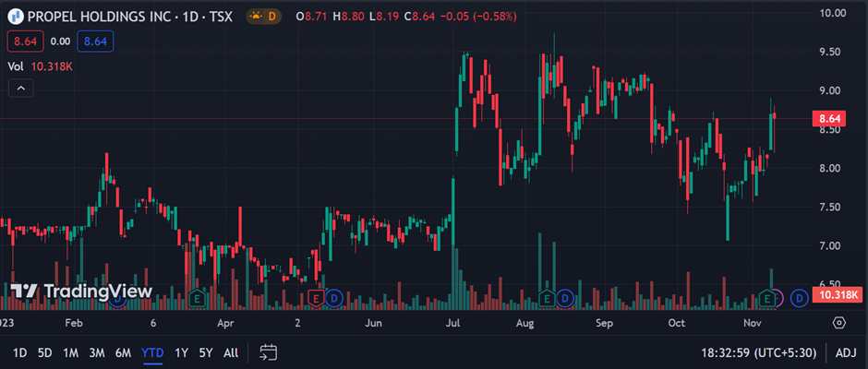The height and width of the screenshot is (369, 868).
Task: Select the 1Y time range
Action: [181, 352]
